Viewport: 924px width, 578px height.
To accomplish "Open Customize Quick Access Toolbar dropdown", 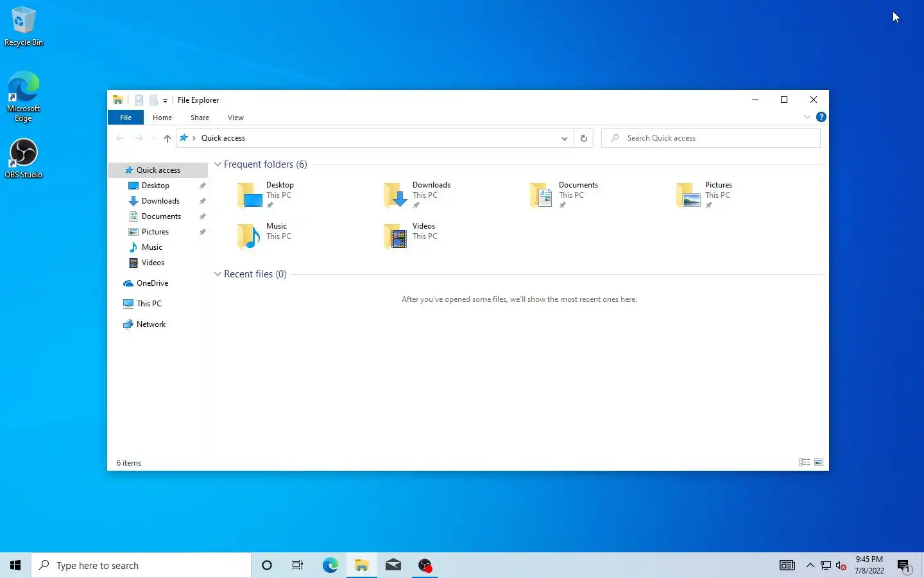I will [165, 100].
